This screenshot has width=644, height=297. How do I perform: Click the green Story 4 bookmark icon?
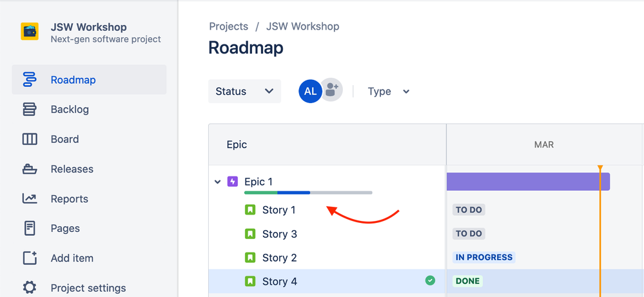[250, 282]
